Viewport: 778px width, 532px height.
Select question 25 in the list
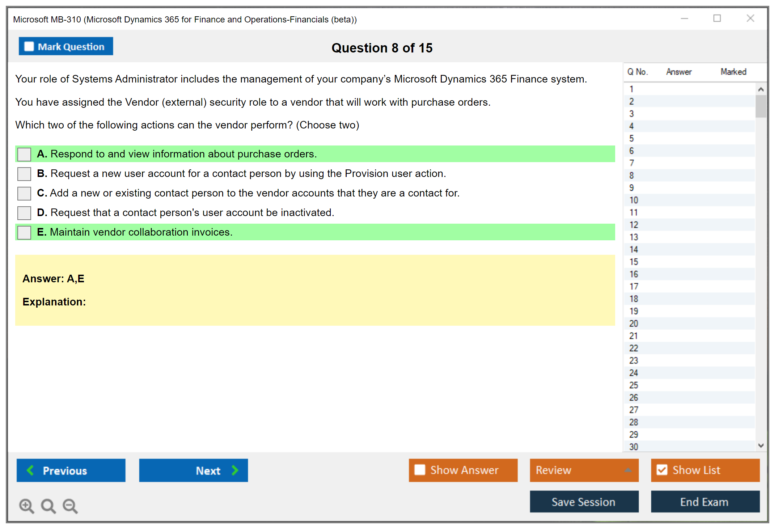coord(634,385)
